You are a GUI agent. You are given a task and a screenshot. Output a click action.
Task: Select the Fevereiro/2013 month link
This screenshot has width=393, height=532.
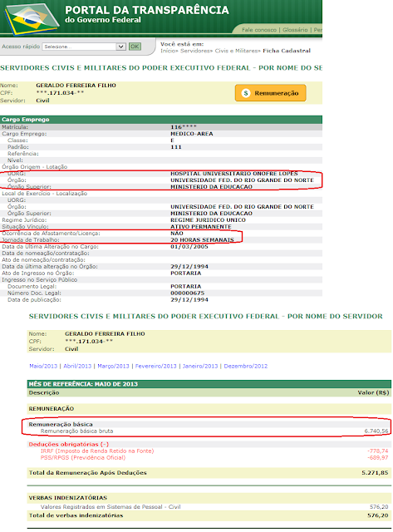(155, 366)
